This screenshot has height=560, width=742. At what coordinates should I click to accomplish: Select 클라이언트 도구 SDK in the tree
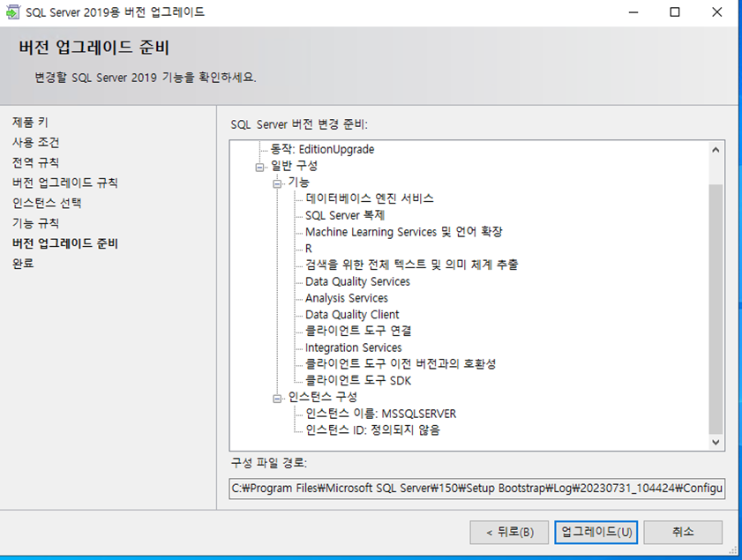[x=358, y=380]
